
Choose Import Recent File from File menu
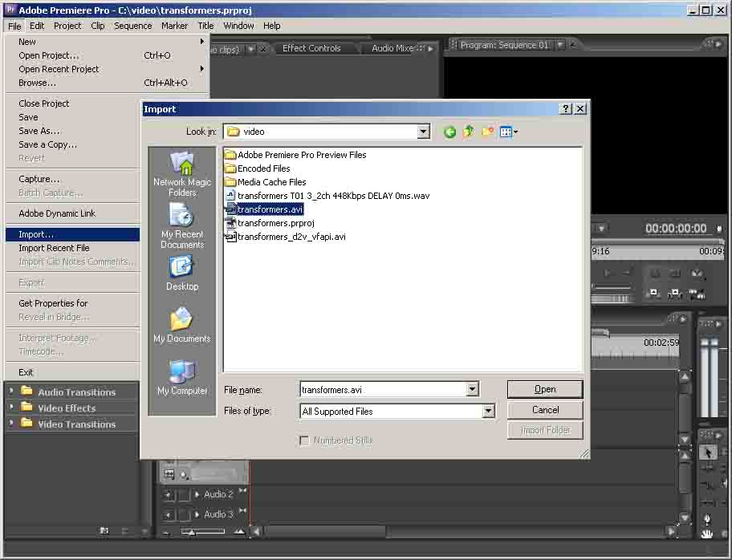[73, 248]
